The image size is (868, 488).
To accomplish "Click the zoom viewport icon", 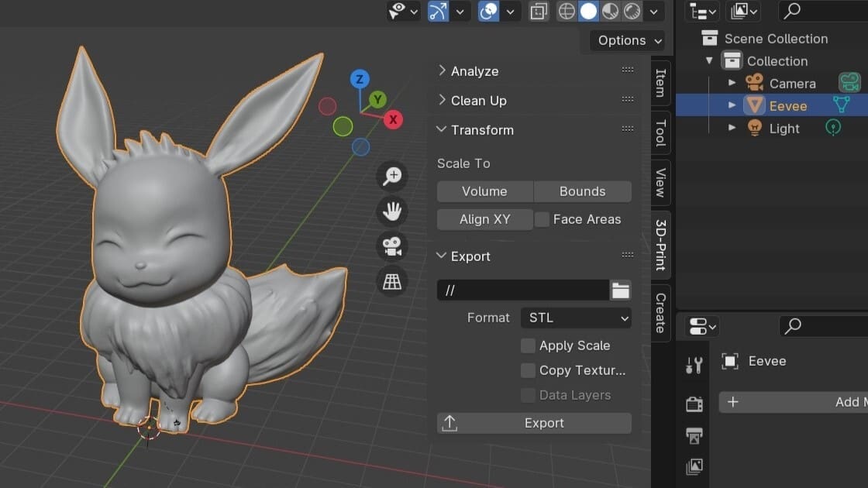I will pyautogui.click(x=392, y=176).
